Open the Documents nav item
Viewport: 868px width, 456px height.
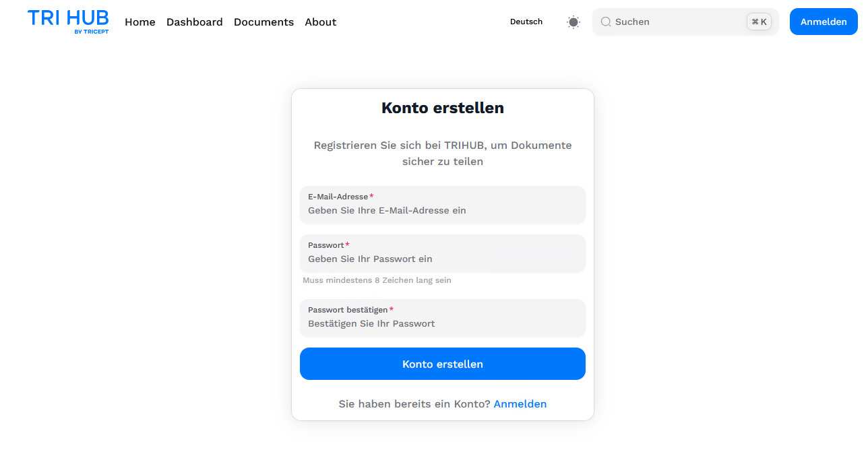(x=263, y=22)
